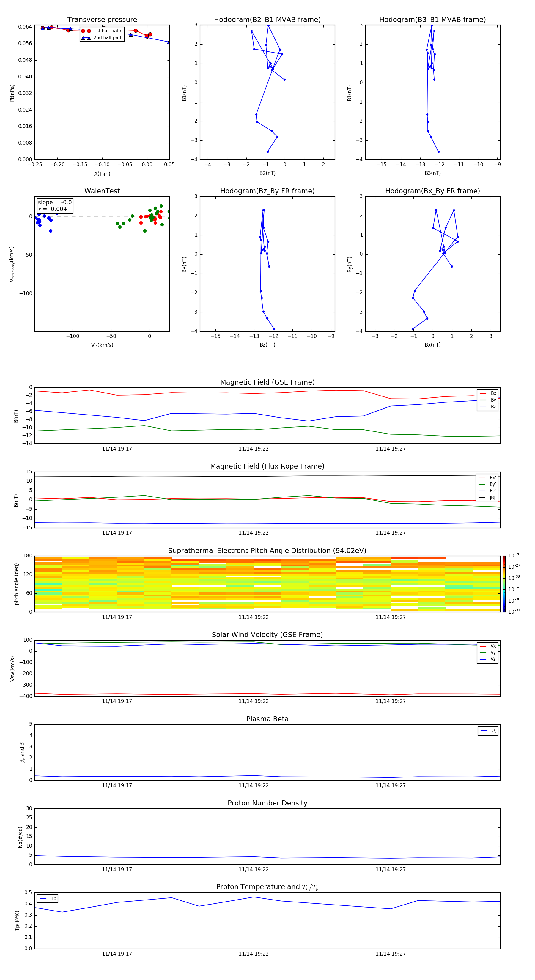
Task: Select "Bx" in the GSE magnetic field legend
Action: 488,393
